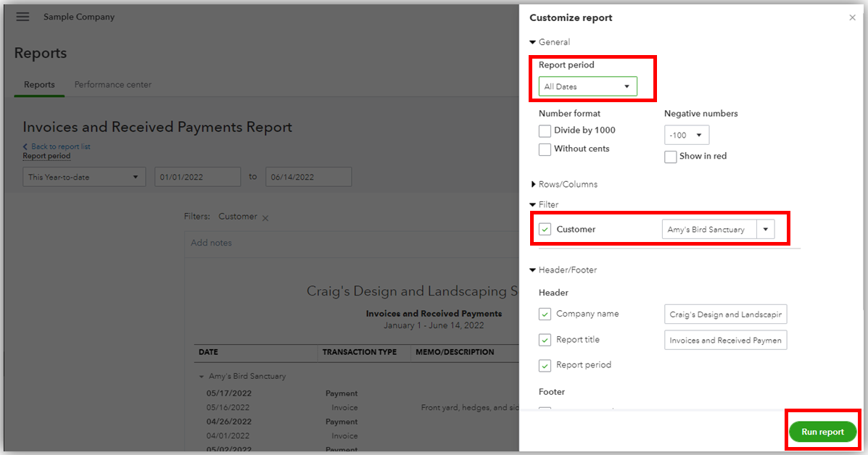The image size is (868, 455).
Task: Click the Report title text field
Action: pos(725,340)
